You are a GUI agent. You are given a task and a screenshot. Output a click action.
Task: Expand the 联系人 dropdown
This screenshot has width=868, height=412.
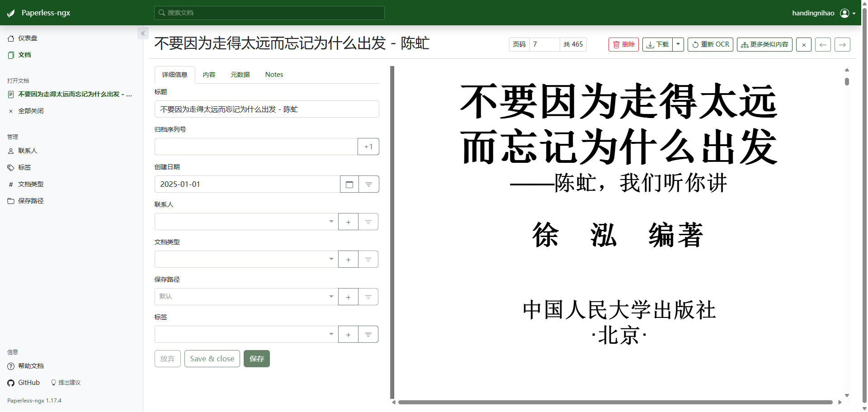coord(246,222)
